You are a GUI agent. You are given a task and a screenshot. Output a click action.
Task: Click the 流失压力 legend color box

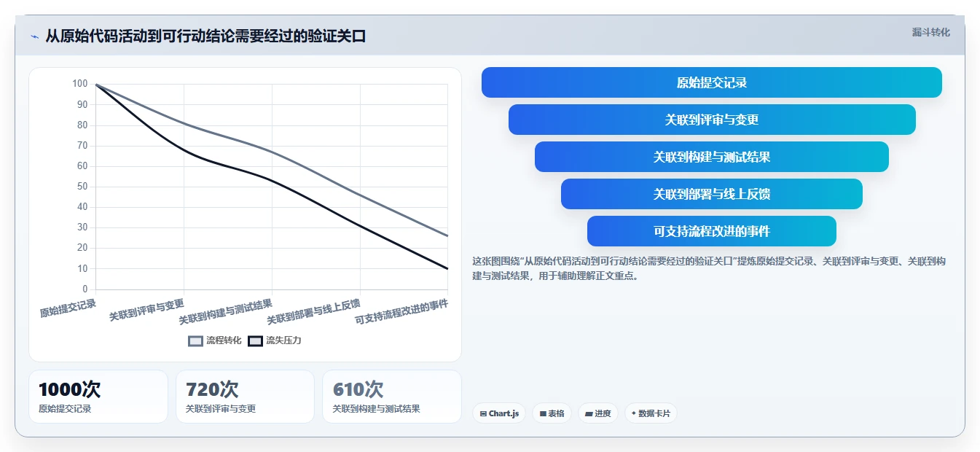(255, 340)
